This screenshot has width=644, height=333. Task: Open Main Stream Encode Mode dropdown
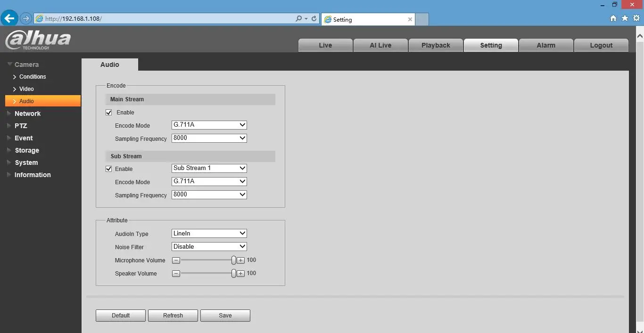tap(209, 125)
